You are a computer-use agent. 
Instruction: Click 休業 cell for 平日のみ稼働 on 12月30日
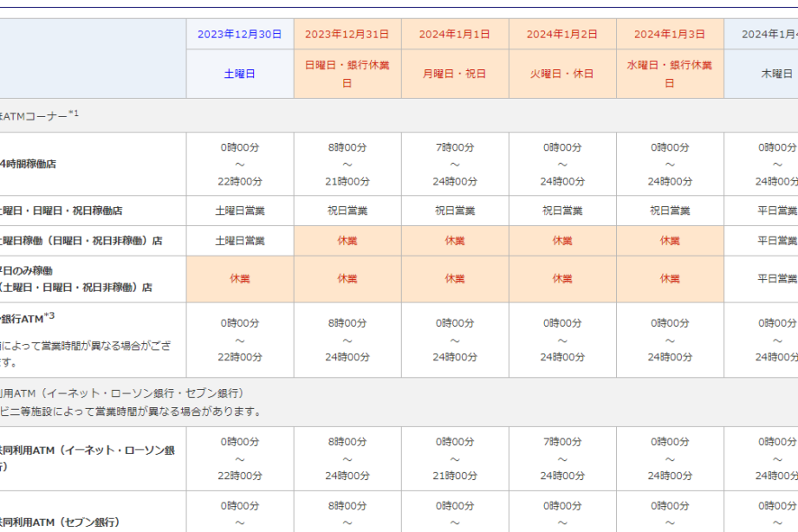[x=240, y=279]
